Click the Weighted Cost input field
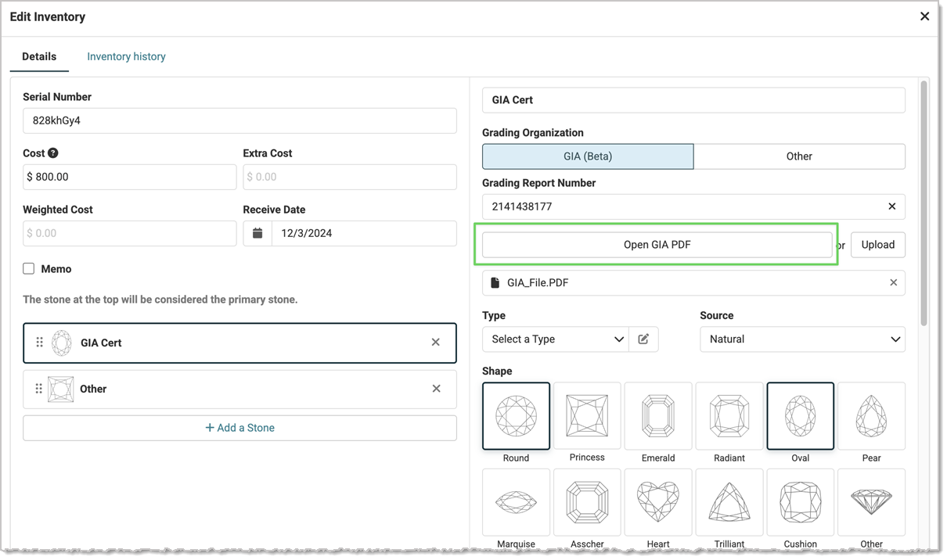Screen dimensions: 947x560 tap(129, 233)
